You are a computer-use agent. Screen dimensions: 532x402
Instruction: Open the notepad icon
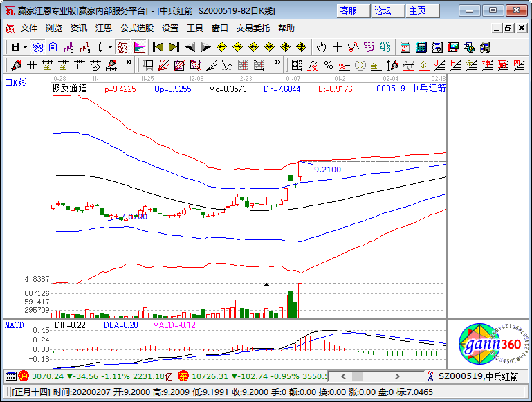[437, 47]
